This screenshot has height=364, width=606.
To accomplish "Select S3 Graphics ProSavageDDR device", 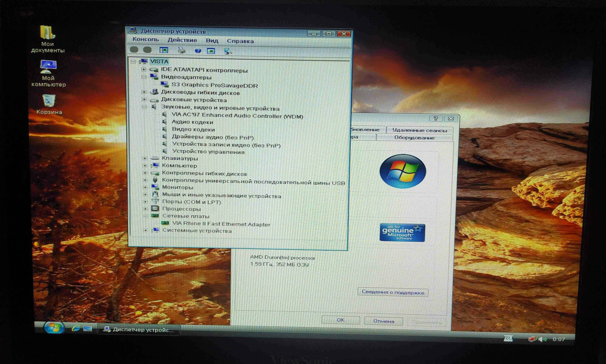I will point(215,85).
